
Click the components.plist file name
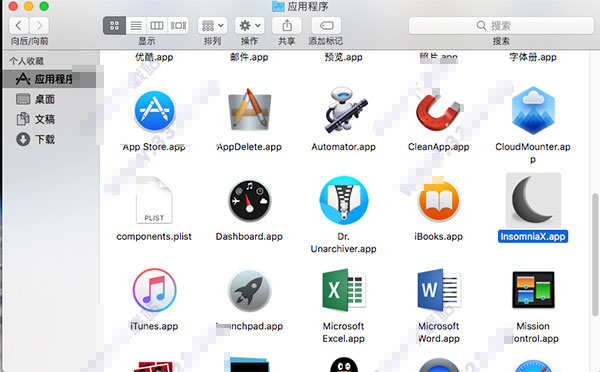154,237
